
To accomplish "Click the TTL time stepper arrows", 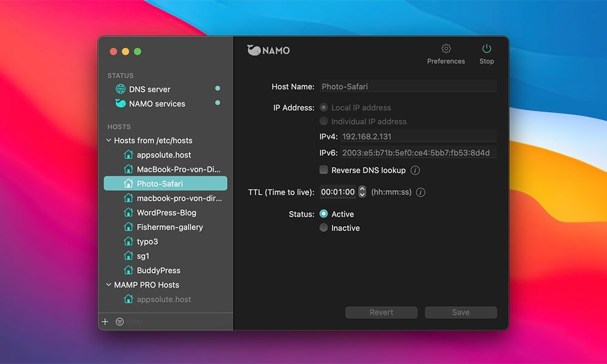I will click(362, 192).
